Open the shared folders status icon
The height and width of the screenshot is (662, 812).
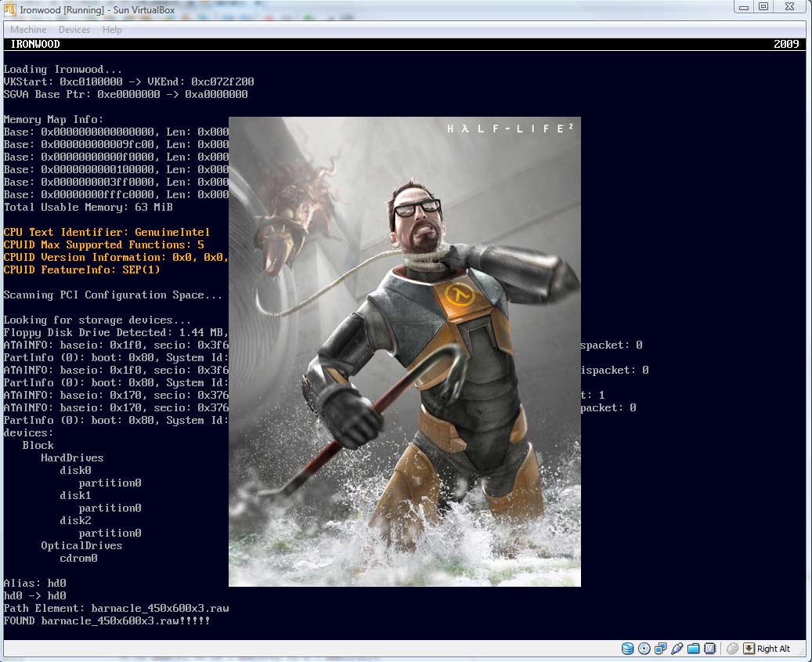694,649
